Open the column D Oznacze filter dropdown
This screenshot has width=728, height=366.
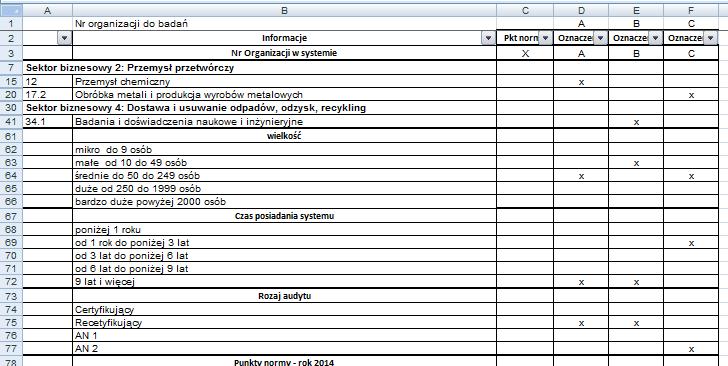coord(600,38)
